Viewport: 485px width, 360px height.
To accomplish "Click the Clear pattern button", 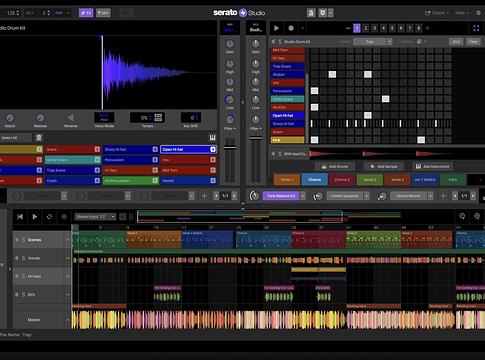I will point(473,42).
